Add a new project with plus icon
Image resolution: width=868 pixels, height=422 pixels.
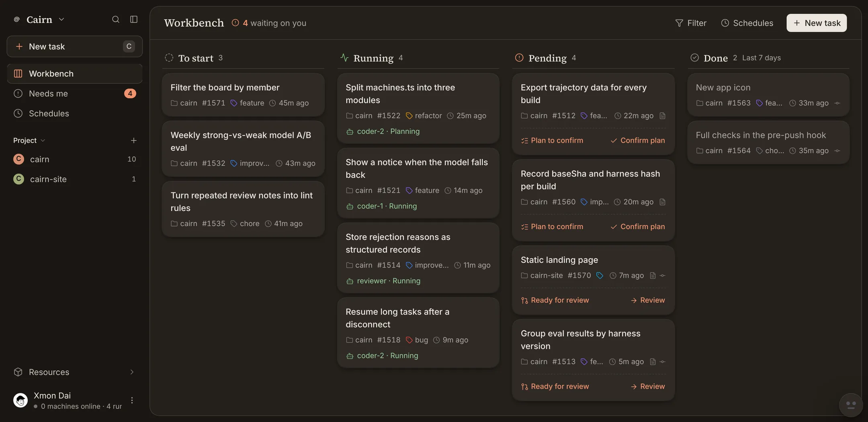[x=134, y=140]
